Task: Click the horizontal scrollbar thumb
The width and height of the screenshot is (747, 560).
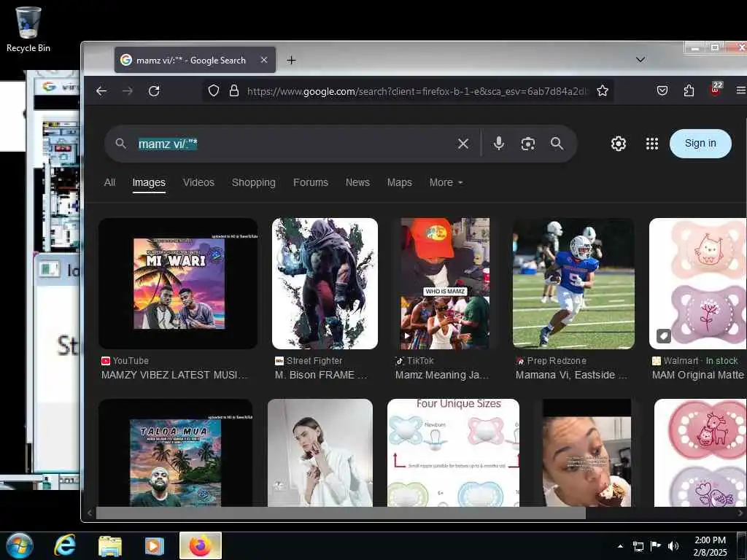Action: [341, 513]
